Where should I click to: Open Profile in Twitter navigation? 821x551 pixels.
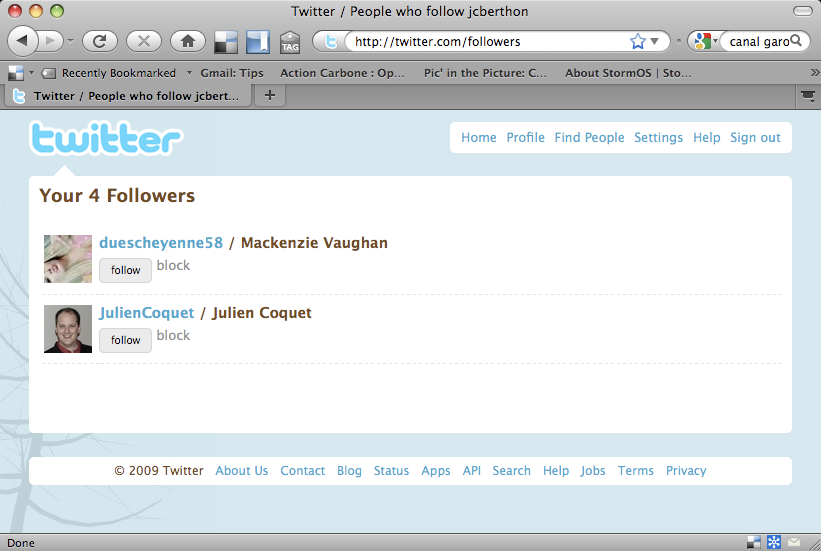pos(525,138)
